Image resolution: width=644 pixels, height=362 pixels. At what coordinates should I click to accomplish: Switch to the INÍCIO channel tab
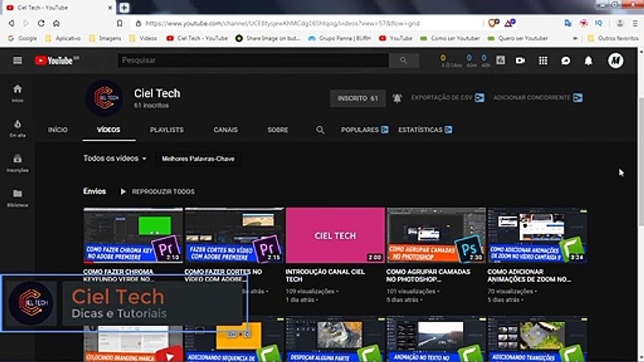click(58, 130)
